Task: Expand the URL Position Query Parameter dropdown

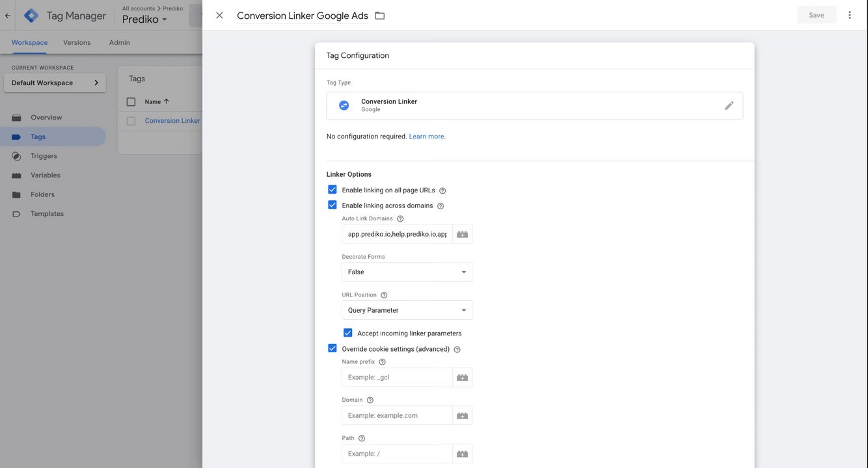Action: pos(407,310)
